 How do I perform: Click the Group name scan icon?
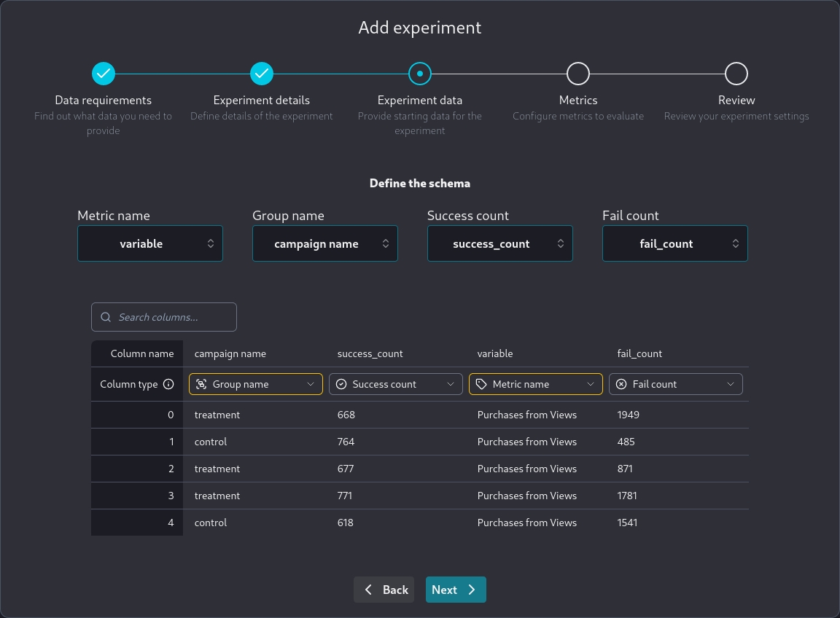[x=201, y=384]
